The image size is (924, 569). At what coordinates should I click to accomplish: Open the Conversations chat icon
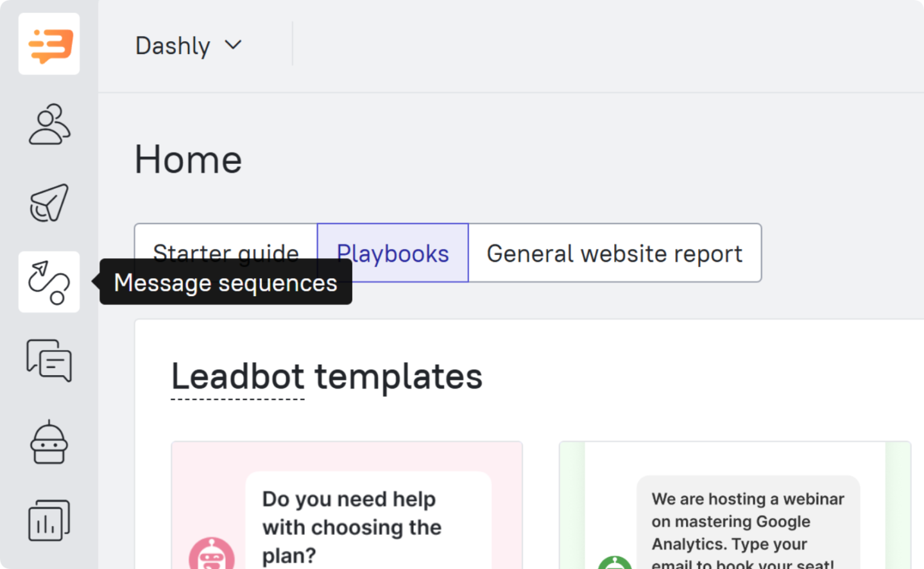(x=49, y=361)
